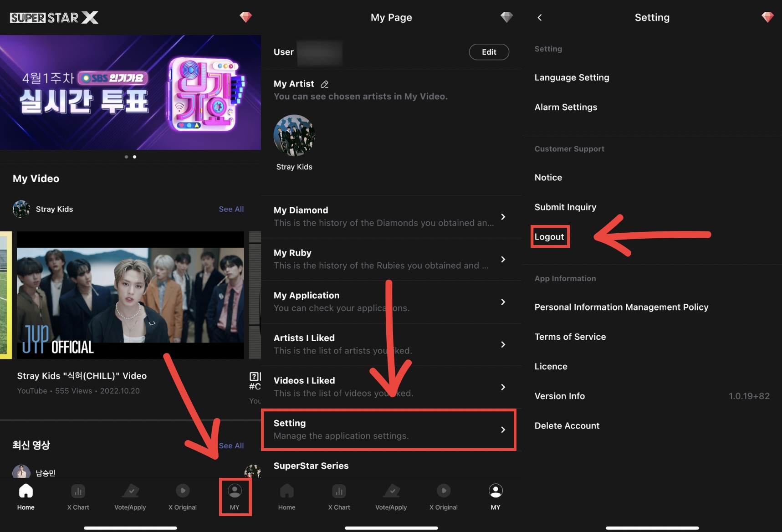Tap the Stray Kids "식혀(CHILL)" Video title
Screen dimensions: 782x532
tap(82, 376)
